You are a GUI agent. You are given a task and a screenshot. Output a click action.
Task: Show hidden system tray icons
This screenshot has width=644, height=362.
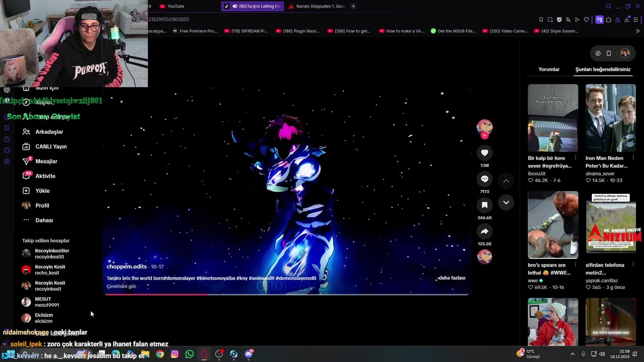[572, 354]
